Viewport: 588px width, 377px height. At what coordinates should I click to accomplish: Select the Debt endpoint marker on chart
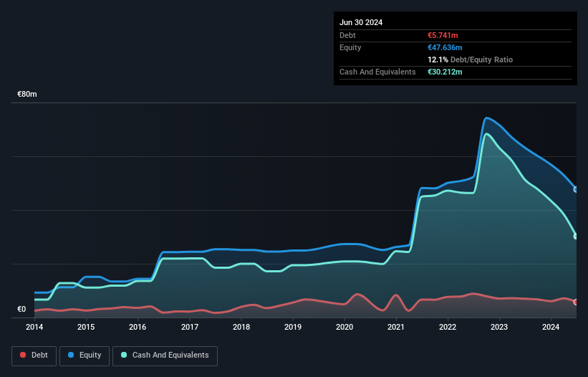(576, 302)
